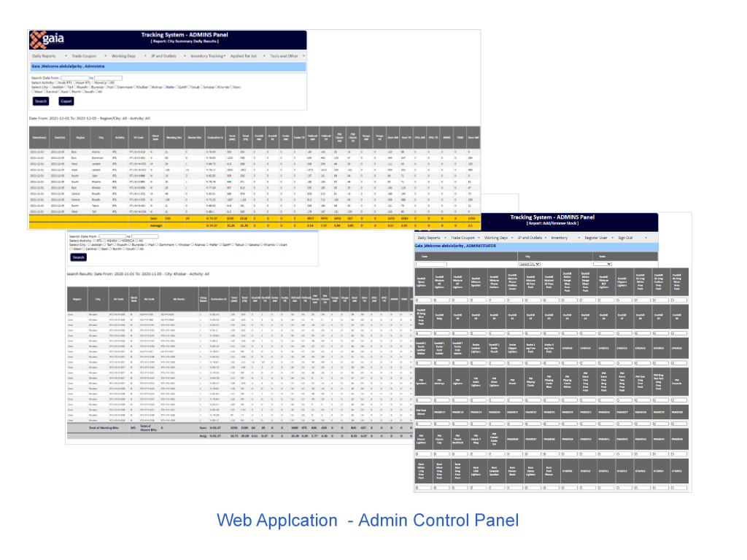This screenshot has width=747, height=560.
Task: Click the Export button
Action: [66, 101]
